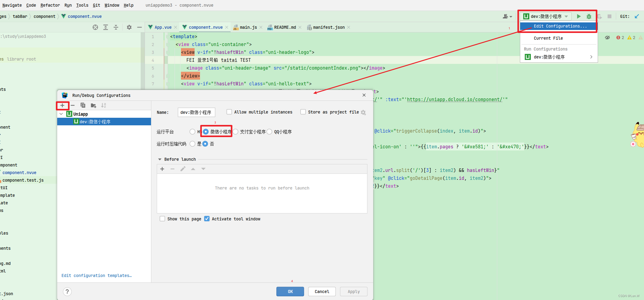Open the Tools menu
The width and height of the screenshot is (644, 300).
pyautogui.click(x=82, y=5)
